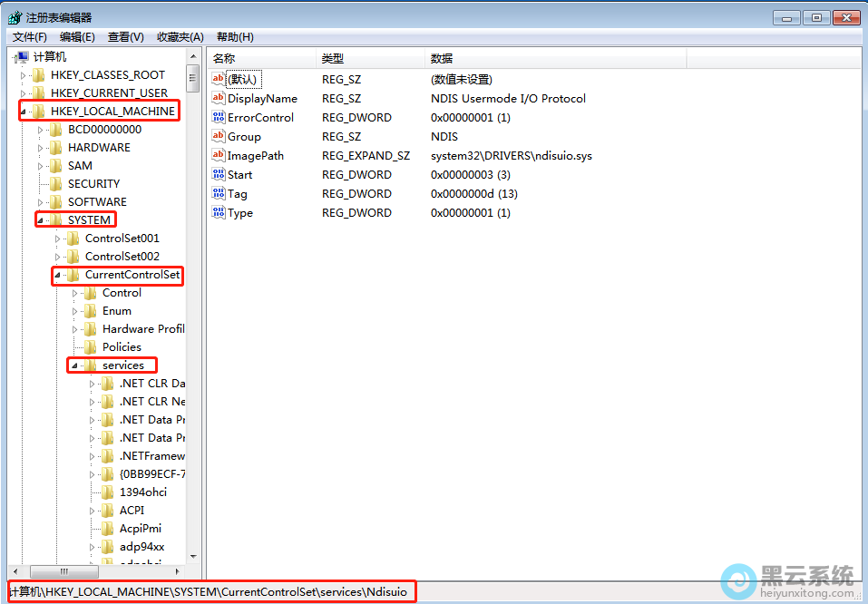The image size is (868, 604).
Task: Select the ACPI service key
Action: click(x=132, y=511)
